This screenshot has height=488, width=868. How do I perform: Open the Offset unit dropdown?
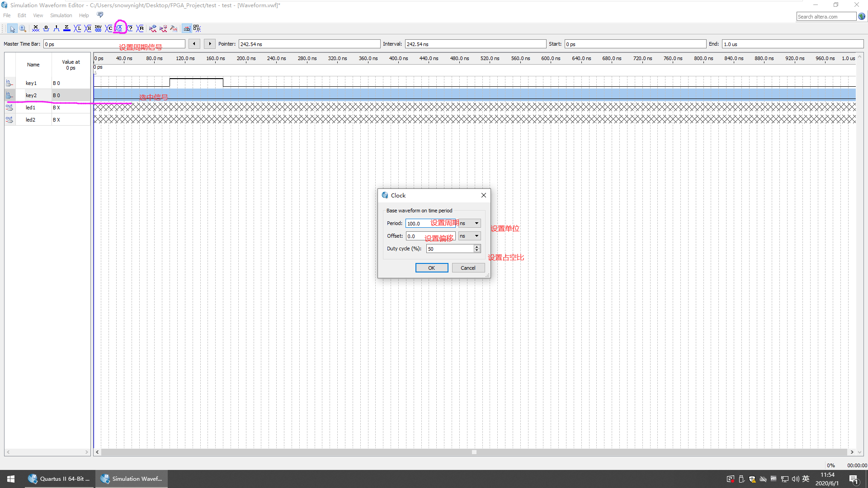pos(469,236)
